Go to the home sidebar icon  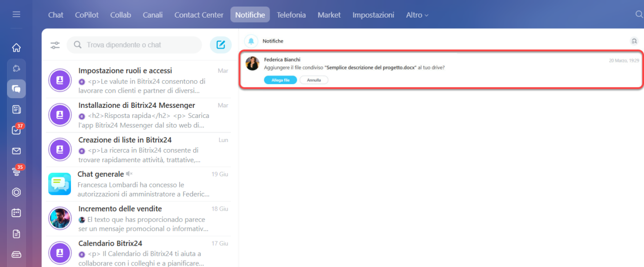tap(16, 47)
